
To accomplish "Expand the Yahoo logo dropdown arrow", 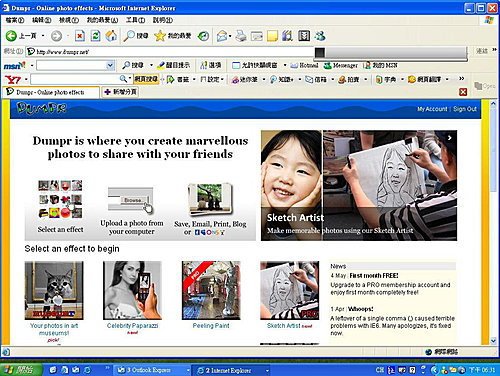I will [26, 79].
